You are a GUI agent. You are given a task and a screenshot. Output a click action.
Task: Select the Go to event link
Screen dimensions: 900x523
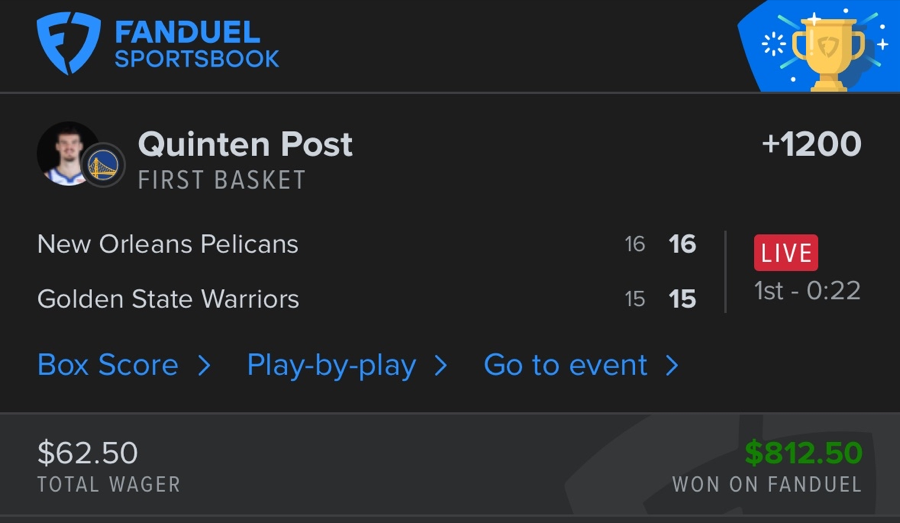click(x=566, y=366)
